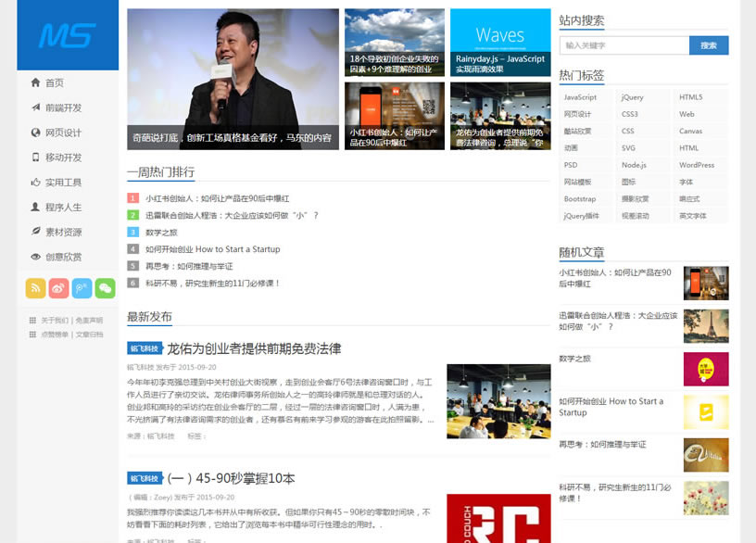Open the flower thumbnail for 科研不易 article
The image size is (756, 543).
tap(706, 499)
